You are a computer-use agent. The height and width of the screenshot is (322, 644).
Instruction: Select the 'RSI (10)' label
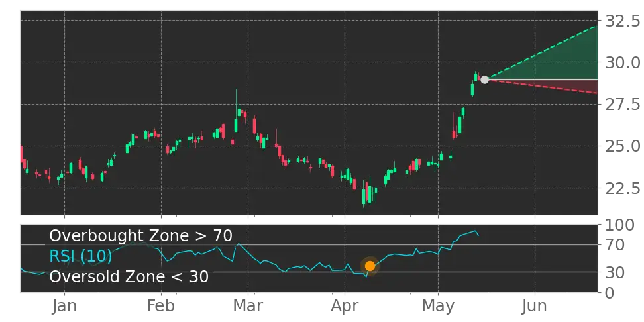click(81, 256)
